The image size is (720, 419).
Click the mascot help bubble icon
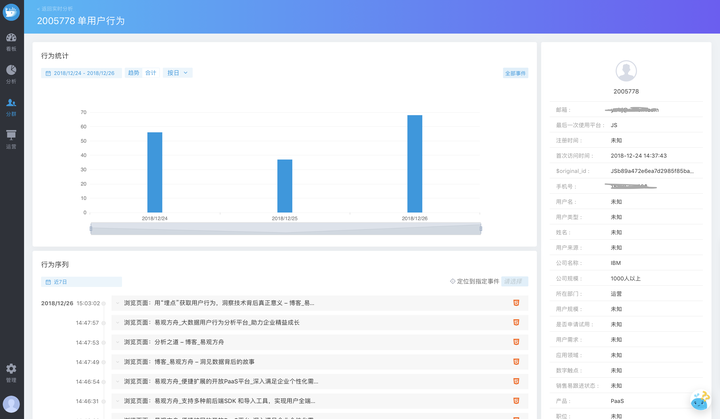700,401
